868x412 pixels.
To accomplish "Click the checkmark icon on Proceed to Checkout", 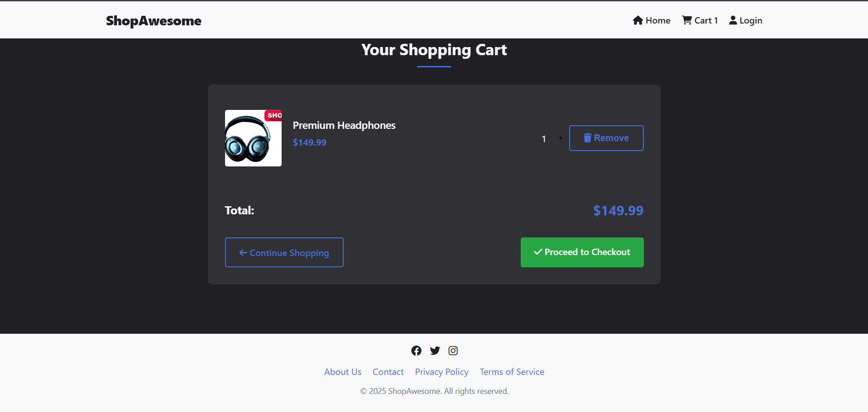I will 538,252.
